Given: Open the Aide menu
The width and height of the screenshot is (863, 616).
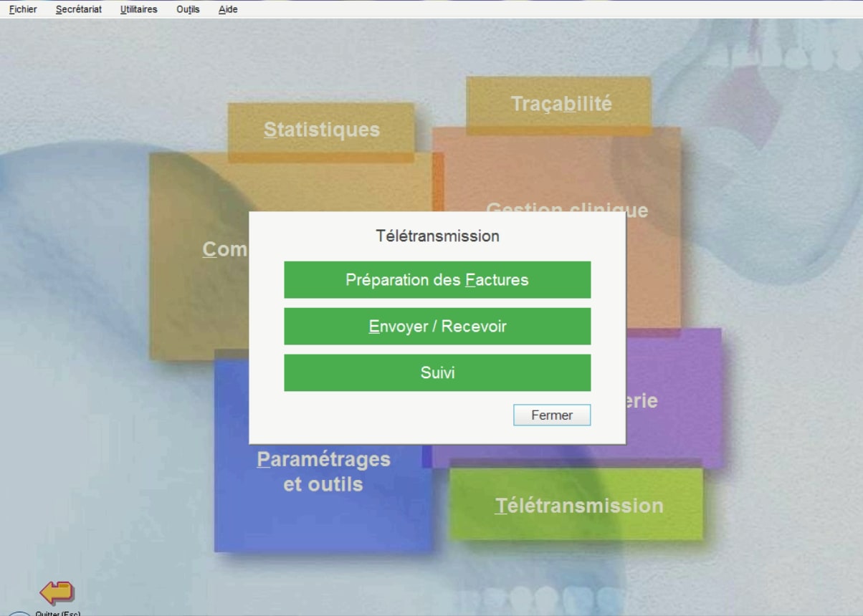Looking at the screenshot, I should 228,9.
